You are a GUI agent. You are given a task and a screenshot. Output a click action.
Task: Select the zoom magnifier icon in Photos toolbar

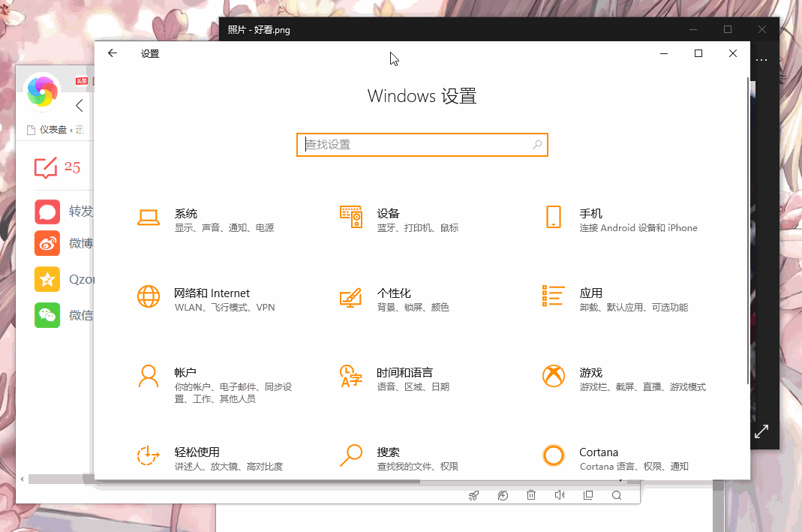(x=617, y=495)
